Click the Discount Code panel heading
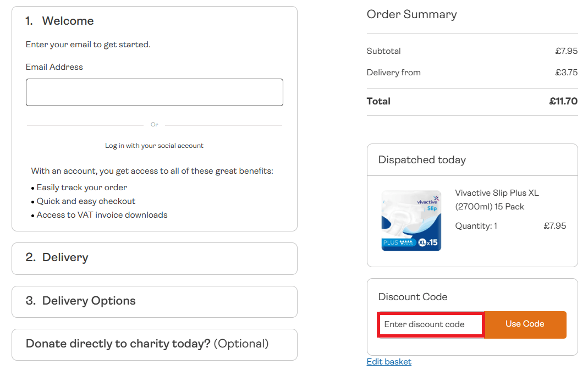This screenshot has height=370, width=588. point(413,297)
